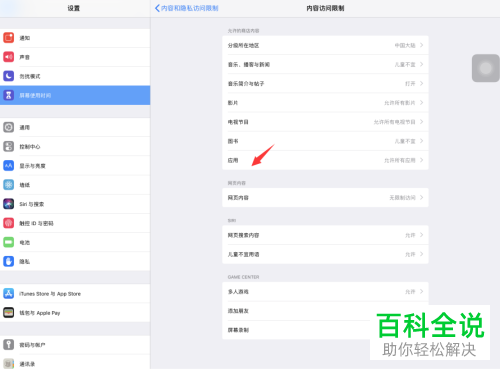Viewport: 500px width, 370px height.
Task: Expand the 音乐、播客与新闻 row chevron
Action: 422,64
